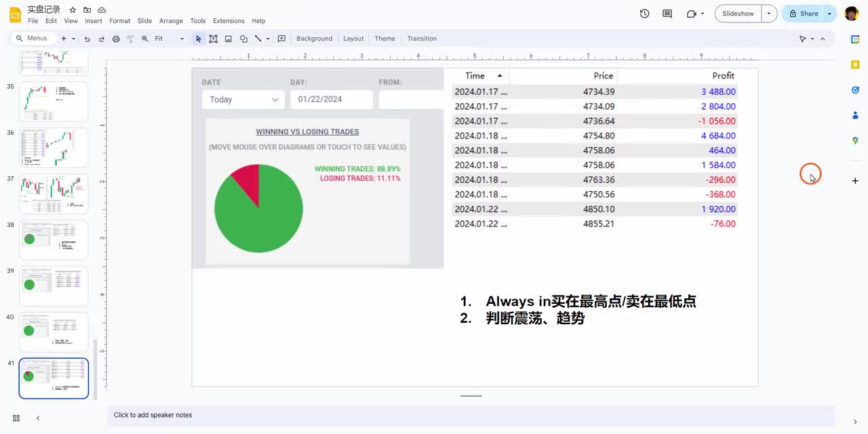This screenshot has height=434, width=868.
Task: Open the View menu
Action: click(x=71, y=21)
